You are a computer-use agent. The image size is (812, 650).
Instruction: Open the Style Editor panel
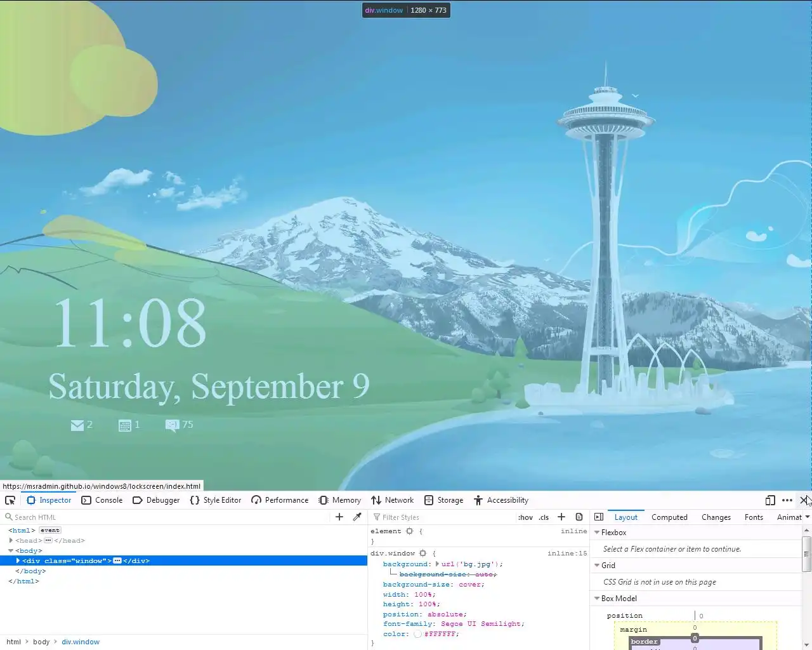coord(216,500)
